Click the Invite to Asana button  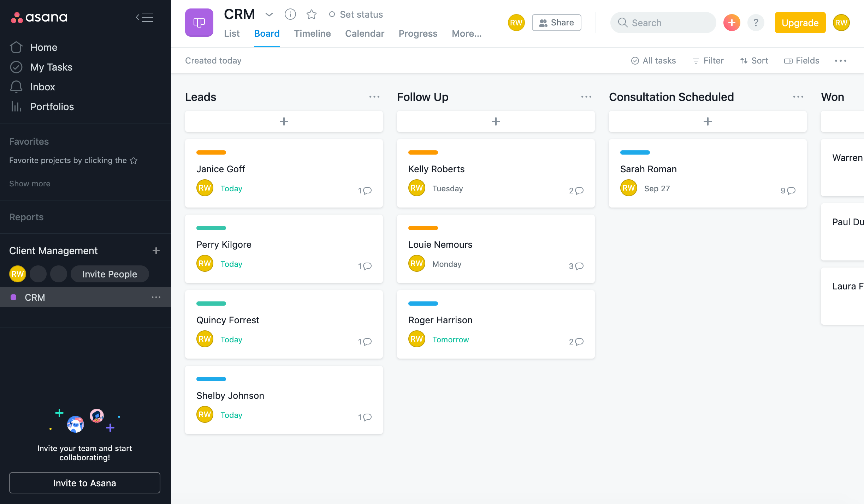[85, 483]
